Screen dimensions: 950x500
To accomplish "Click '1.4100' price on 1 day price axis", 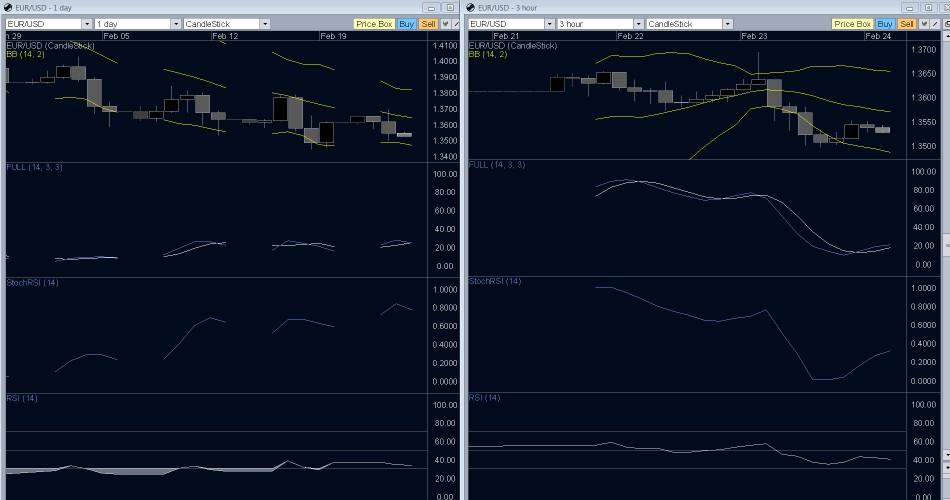I will [445, 45].
